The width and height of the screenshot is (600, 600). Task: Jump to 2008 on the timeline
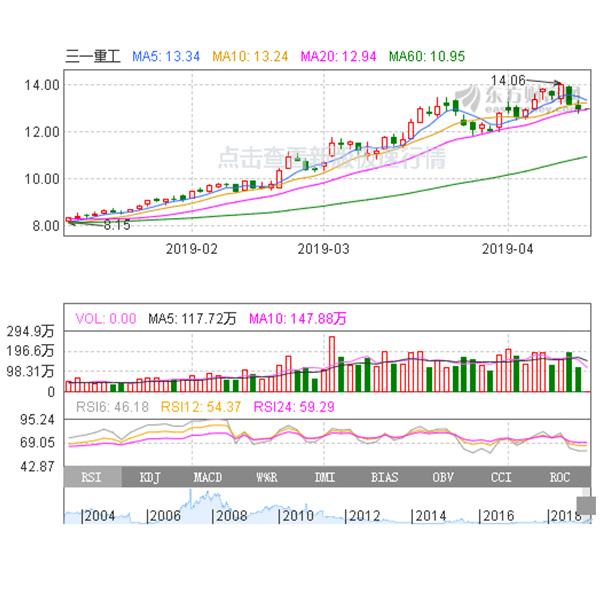point(229,515)
